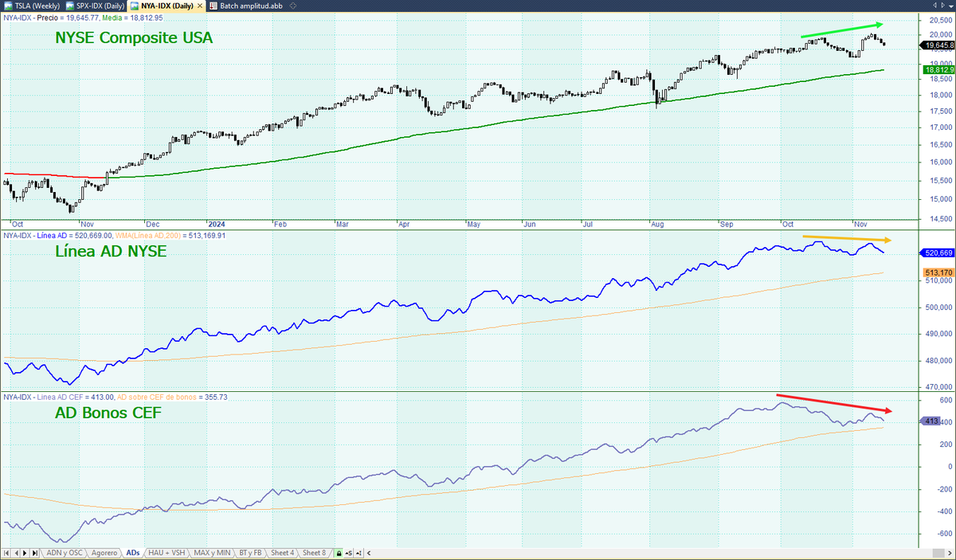Open the ADN y OSC sheet tab
This screenshot has height=560, width=956.
65,552
